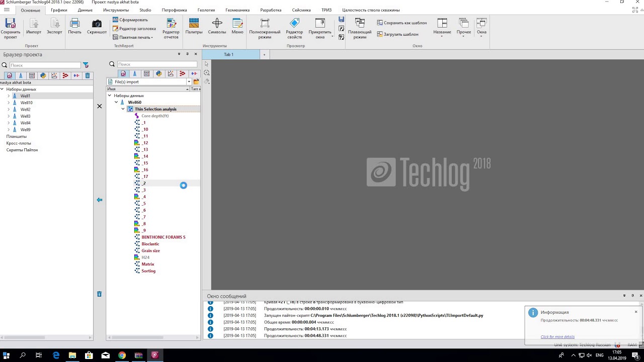Switch to the Данные ribbon tab

85,10
